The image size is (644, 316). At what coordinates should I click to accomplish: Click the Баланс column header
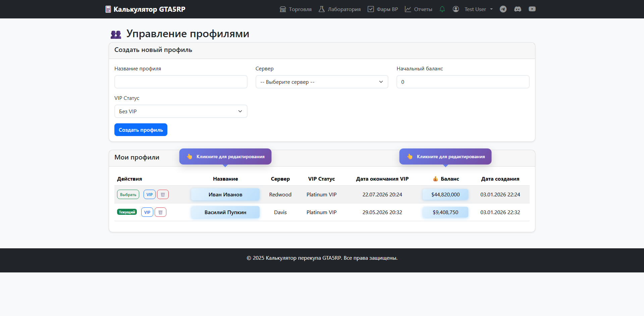tap(446, 179)
